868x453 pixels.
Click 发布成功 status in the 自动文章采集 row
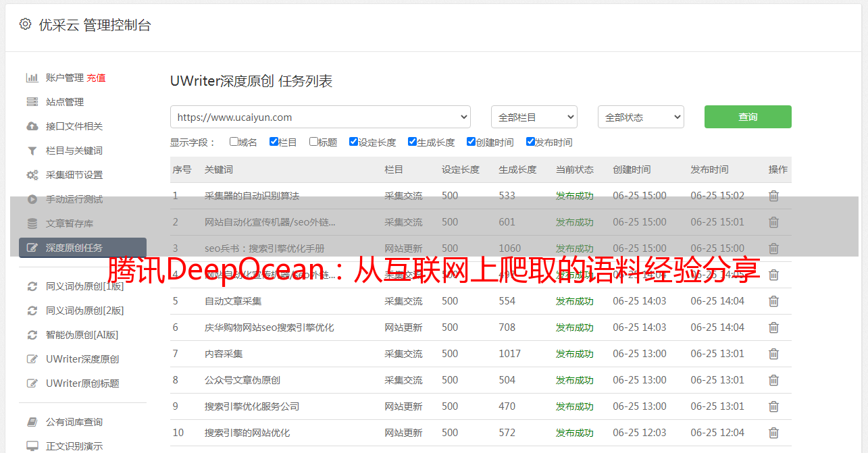(575, 301)
